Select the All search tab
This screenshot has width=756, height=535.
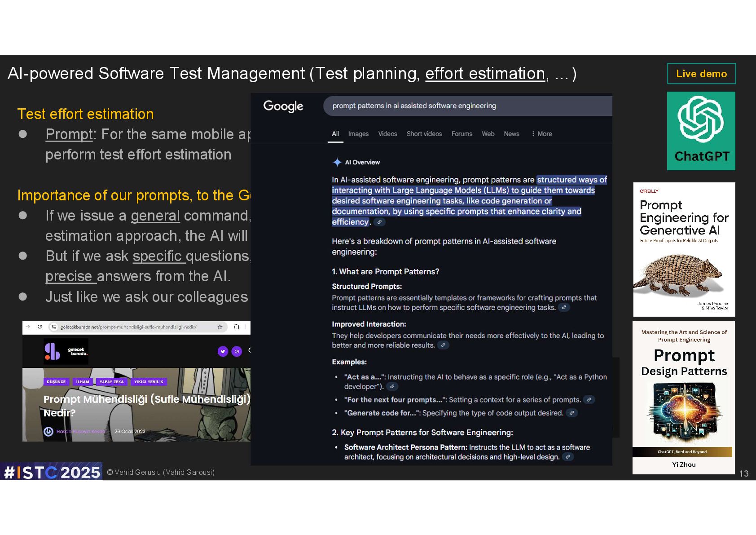[x=335, y=134]
